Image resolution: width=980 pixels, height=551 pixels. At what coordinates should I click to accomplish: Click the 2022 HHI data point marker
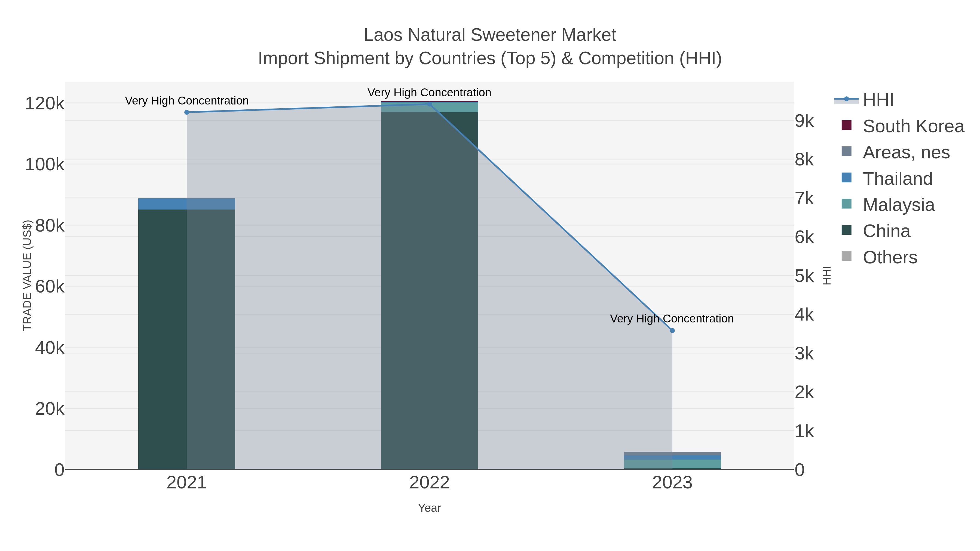pyautogui.click(x=430, y=104)
